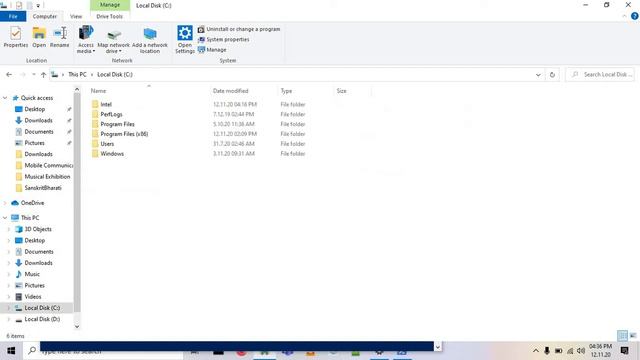
Task: Click Open Settings gear icon
Action: click(184, 39)
